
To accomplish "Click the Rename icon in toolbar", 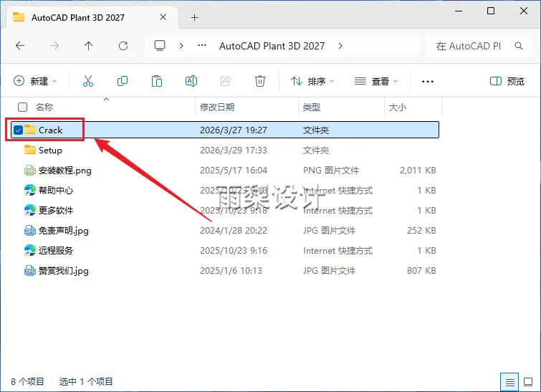I will [x=191, y=81].
